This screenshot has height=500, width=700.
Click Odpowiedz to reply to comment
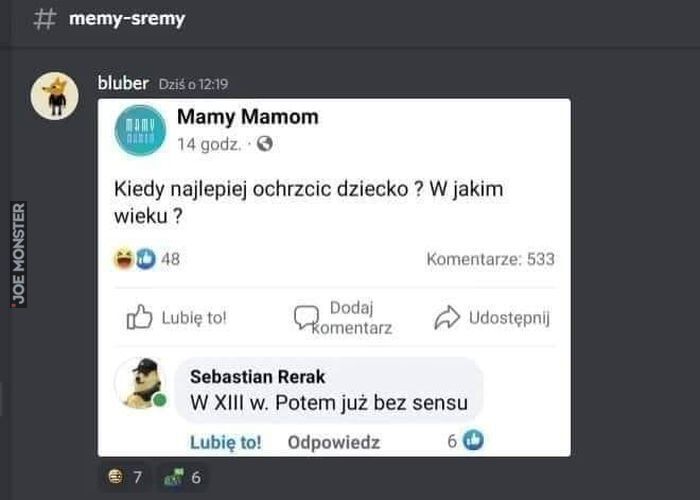coord(334,442)
